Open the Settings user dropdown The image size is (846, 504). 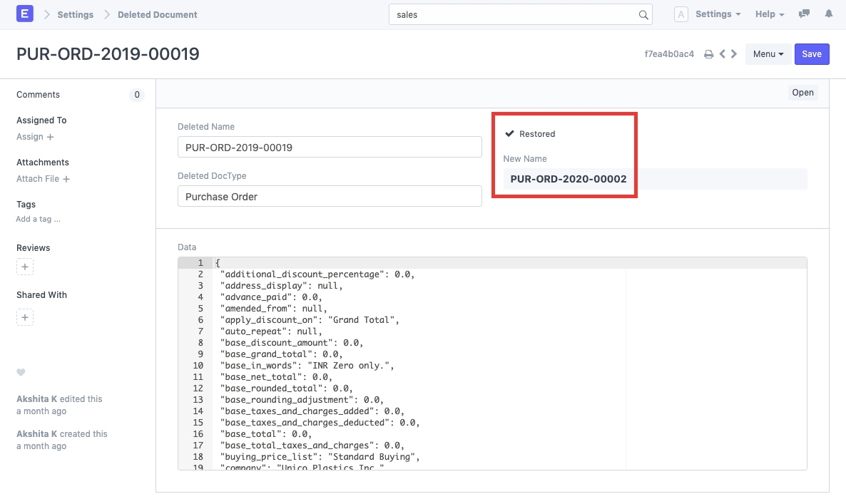tap(718, 14)
